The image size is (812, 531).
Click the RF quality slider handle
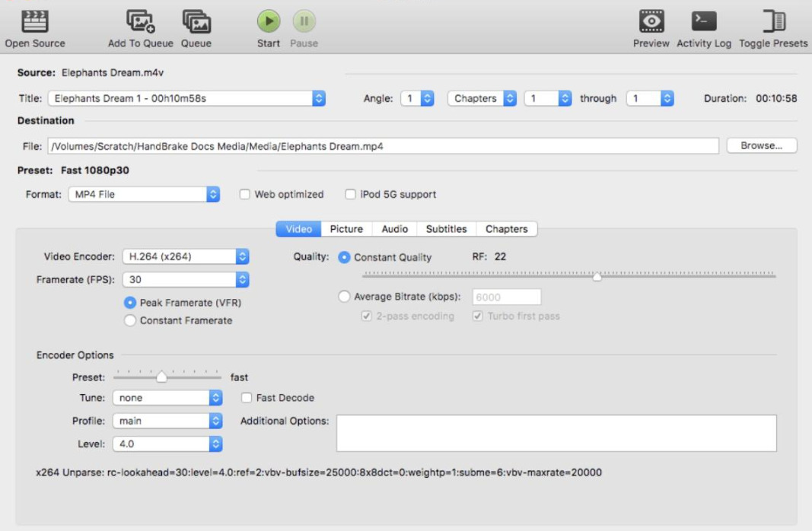point(597,277)
